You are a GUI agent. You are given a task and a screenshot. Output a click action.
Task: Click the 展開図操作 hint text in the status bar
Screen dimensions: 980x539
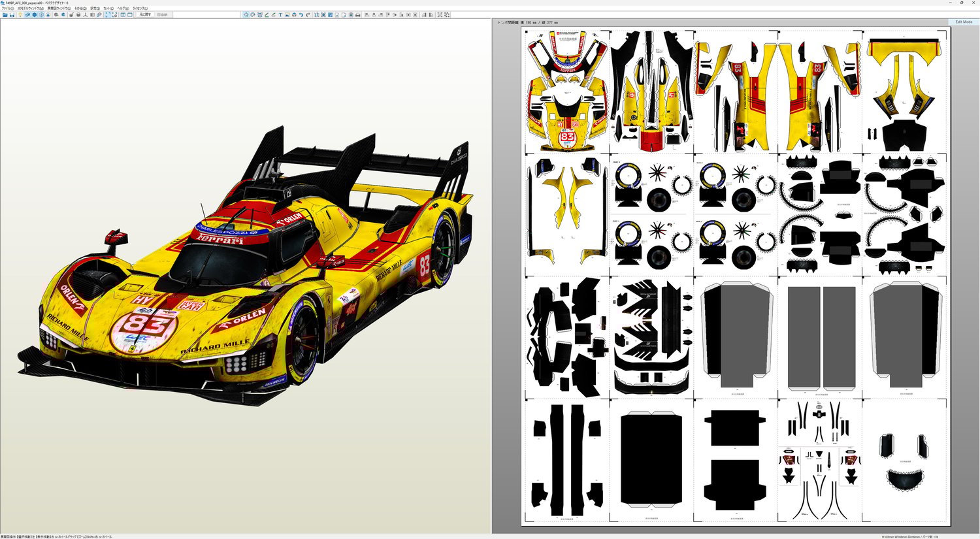click(x=57, y=536)
